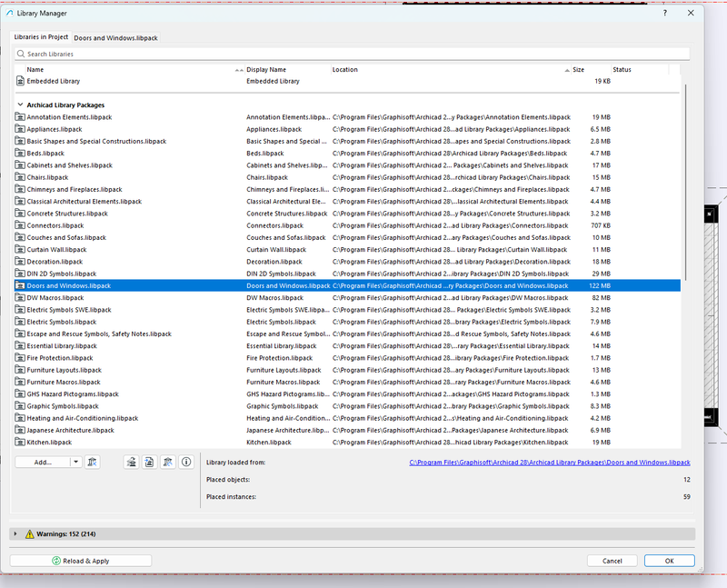The width and height of the screenshot is (727, 588).
Task: Sort by the Location column arrow
Action: tap(567, 70)
